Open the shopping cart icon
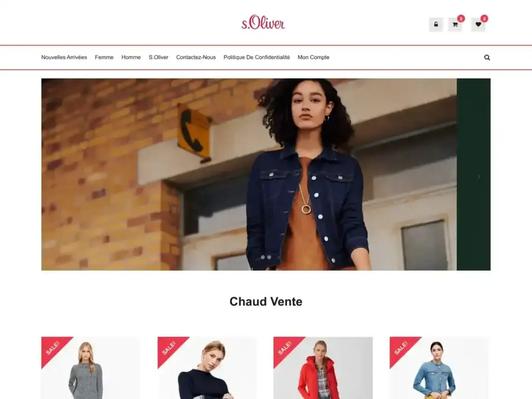 click(x=455, y=24)
